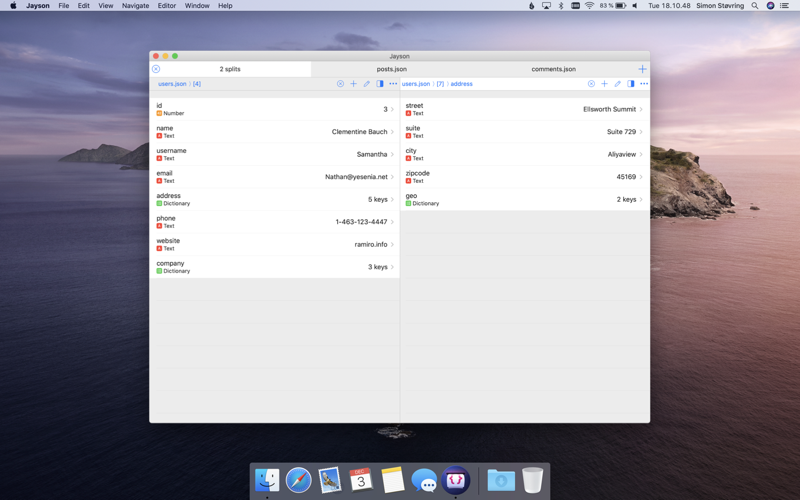800x500 pixels.
Task: Click the pencil edit icon in left pane
Action: tap(367, 84)
